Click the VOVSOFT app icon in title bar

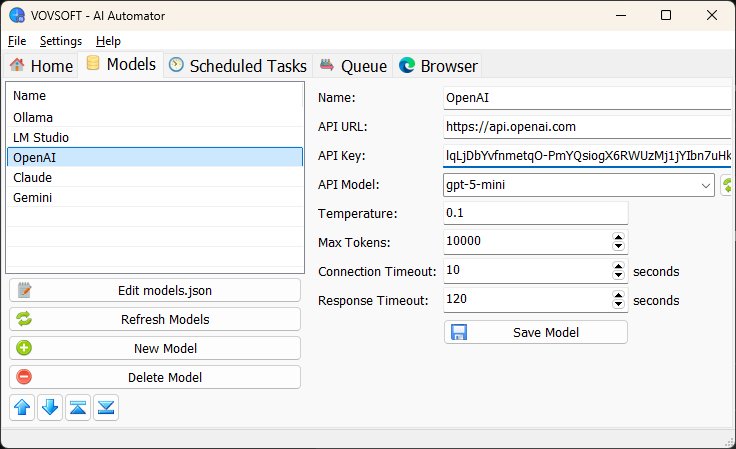[17, 15]
